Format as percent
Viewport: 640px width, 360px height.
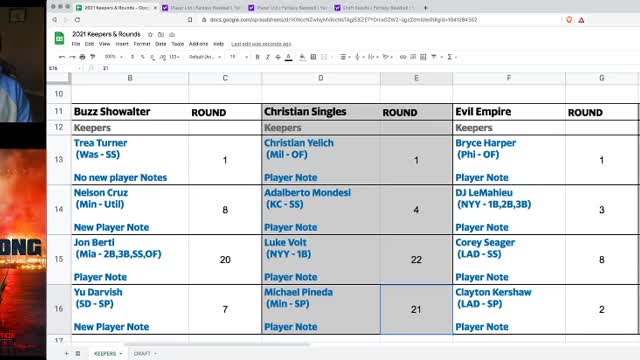coord(142,57)
